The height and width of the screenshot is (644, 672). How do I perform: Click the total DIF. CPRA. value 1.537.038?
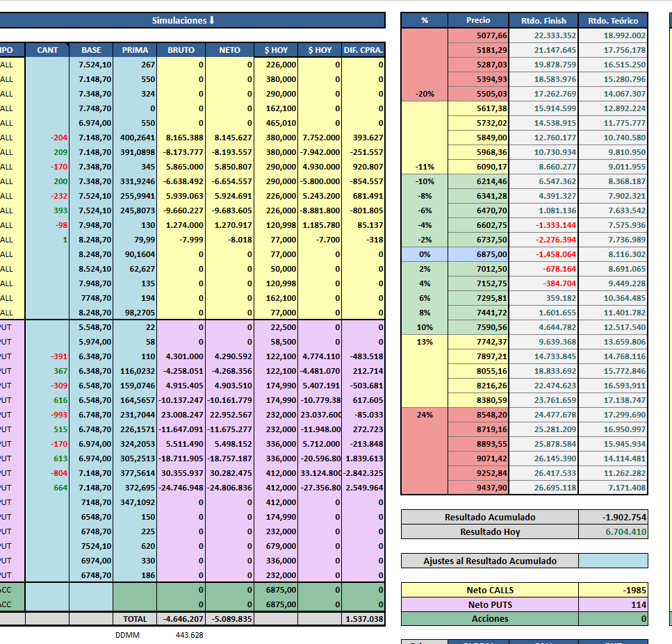363,619
